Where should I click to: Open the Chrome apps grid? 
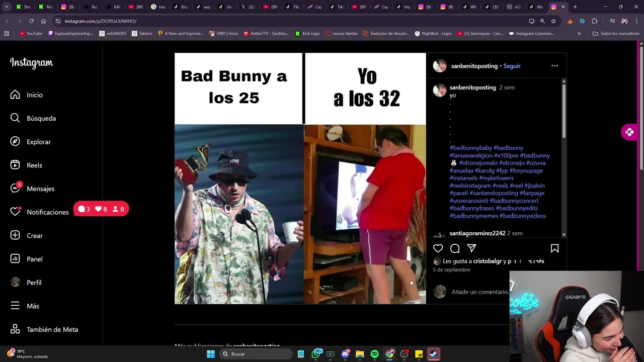pos(7,34)
